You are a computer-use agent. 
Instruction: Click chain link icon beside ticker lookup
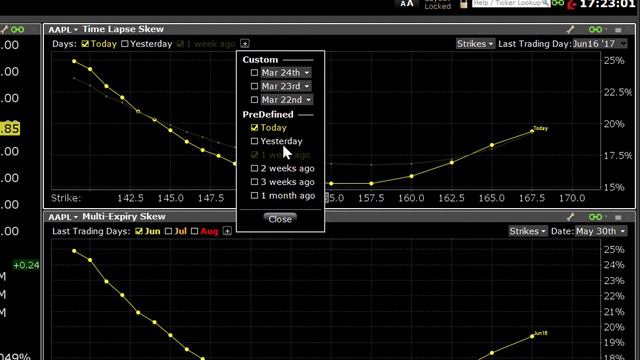pyautogui.click(x=558, y=3)
